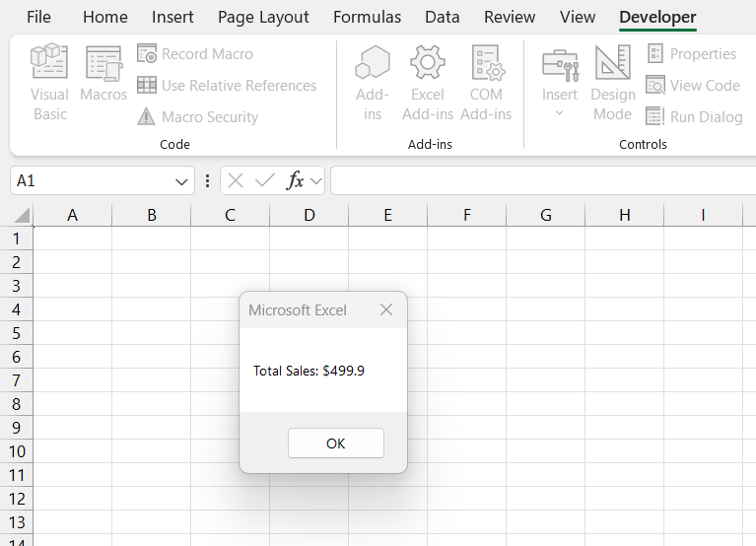Click OK in the Microsoft Excel dialog

(x=336, y=444)
